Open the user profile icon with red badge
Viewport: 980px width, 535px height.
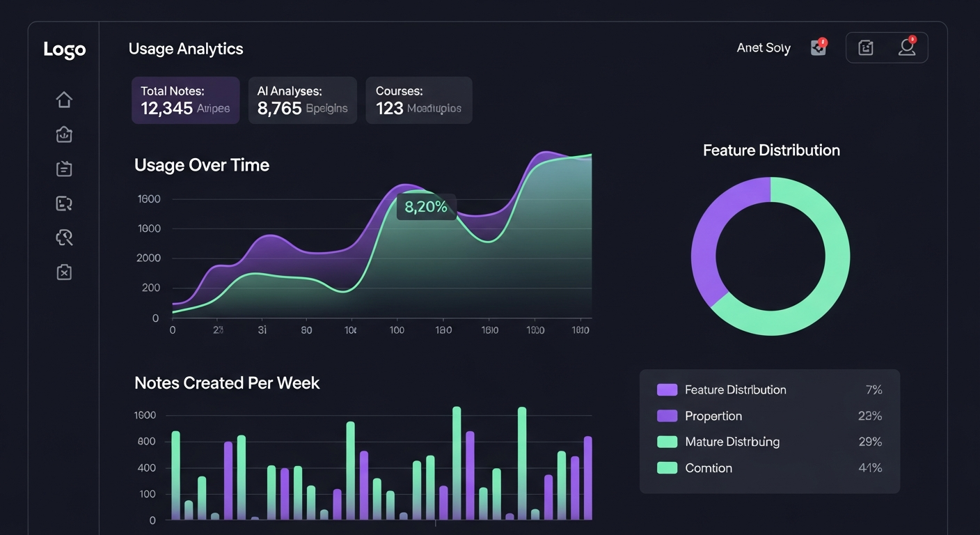(x=907, y=47)
